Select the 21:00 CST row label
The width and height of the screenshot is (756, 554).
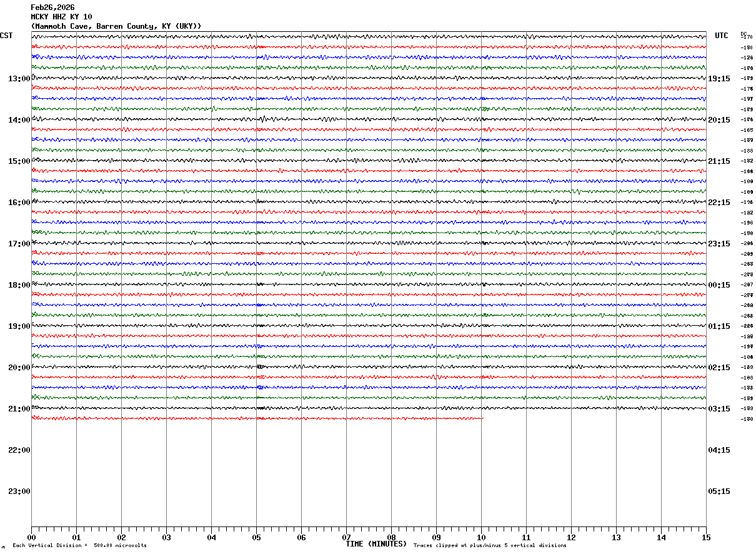click(19, 409)
